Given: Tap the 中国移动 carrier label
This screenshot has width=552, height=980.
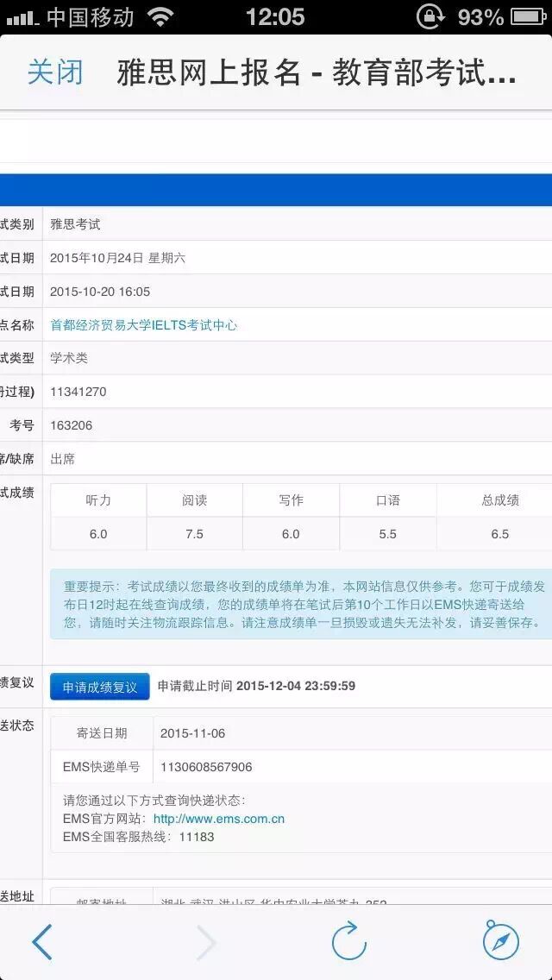Looking at the screenshot, I should tap(90, 17).
